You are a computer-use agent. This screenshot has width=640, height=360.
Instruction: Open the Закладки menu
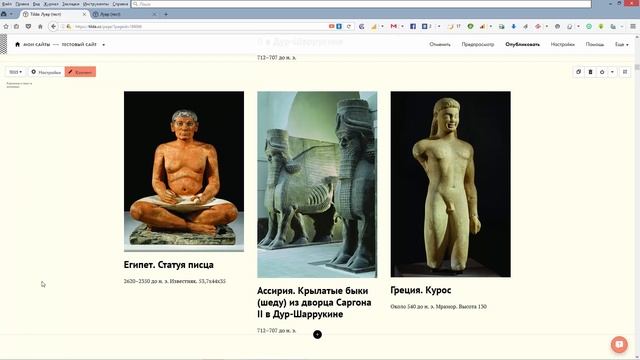tap(71, 4)
